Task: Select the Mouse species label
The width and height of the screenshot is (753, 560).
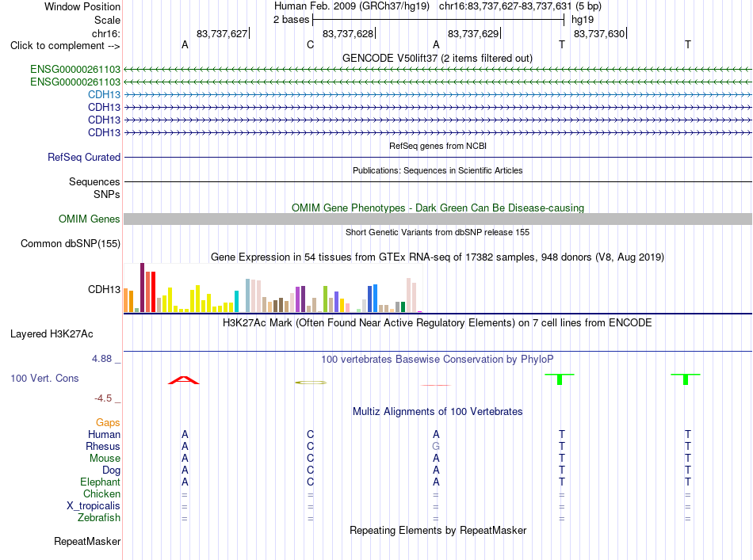Action: 105,459
